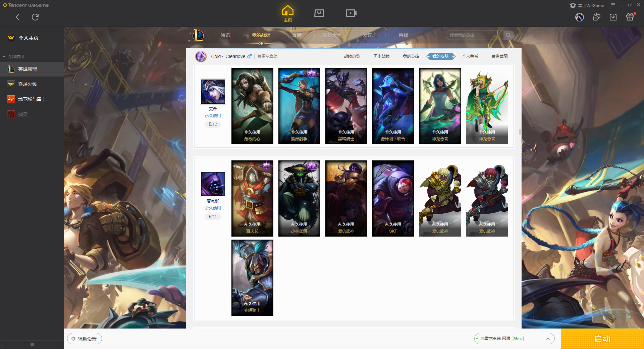Open the 光明骑士 skin card
Screen dimensions: 644x349
tap(252, 278)
